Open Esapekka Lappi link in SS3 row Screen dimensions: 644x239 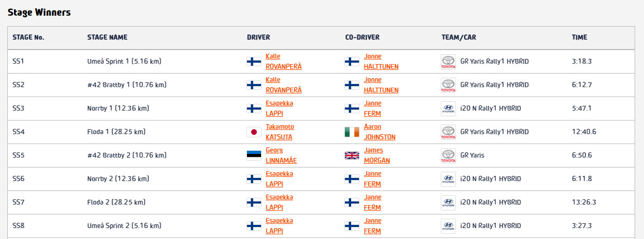click(x=279, y=109)
